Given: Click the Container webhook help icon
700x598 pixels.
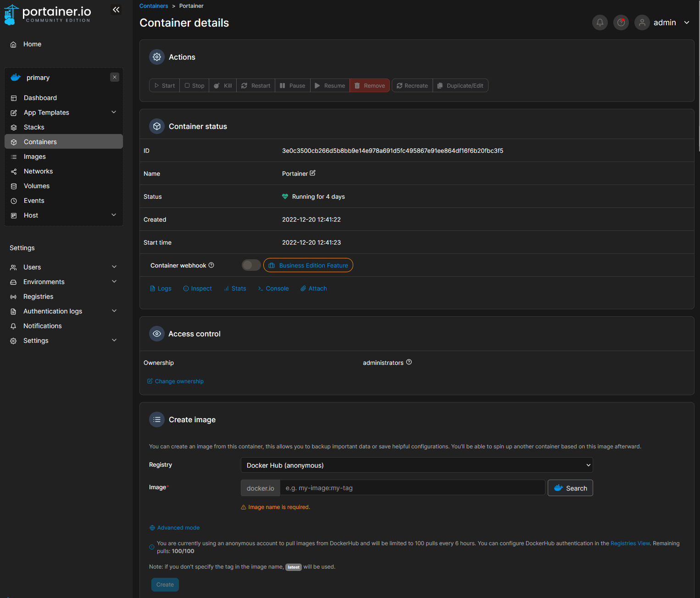Looking at the screenshot, I should [211, 265].
